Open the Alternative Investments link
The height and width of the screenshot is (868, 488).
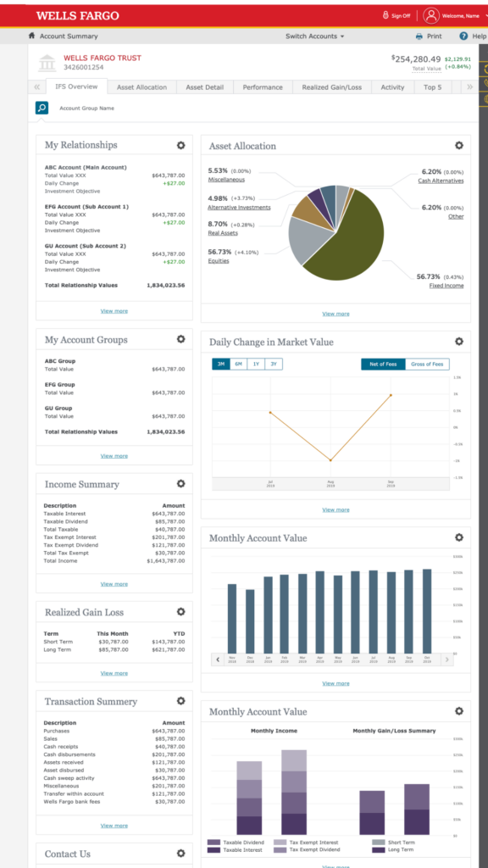click(239, 207)
